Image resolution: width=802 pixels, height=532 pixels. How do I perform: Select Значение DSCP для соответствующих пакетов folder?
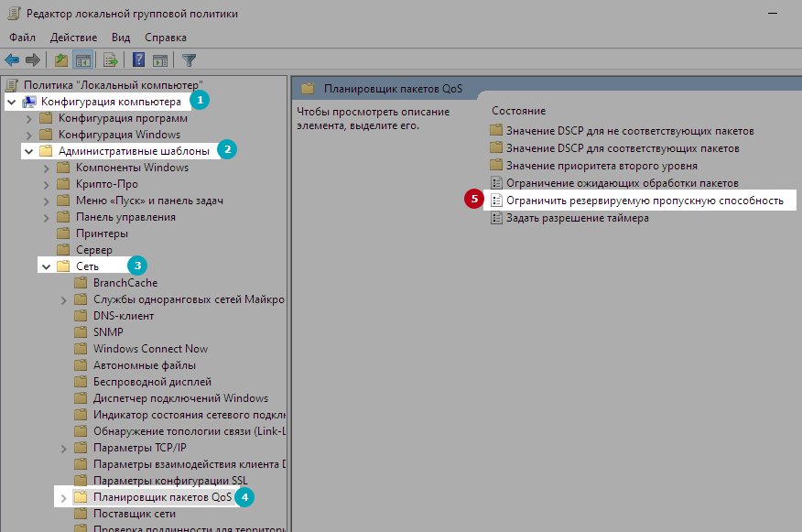pyautogui.click(x=623, y=148)
